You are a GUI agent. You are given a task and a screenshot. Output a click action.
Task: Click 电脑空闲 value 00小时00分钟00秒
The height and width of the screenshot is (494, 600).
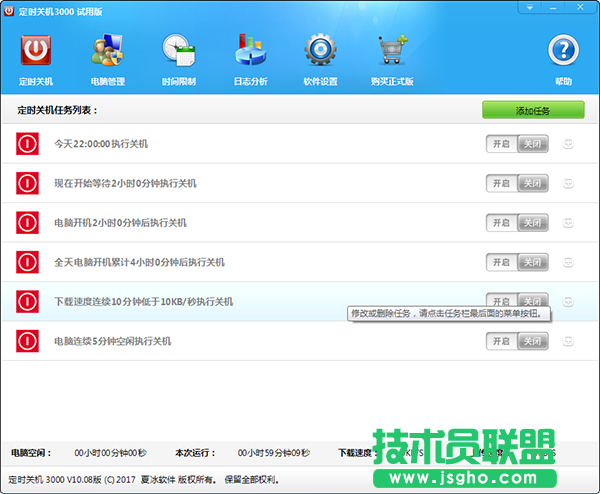point(111,453)
